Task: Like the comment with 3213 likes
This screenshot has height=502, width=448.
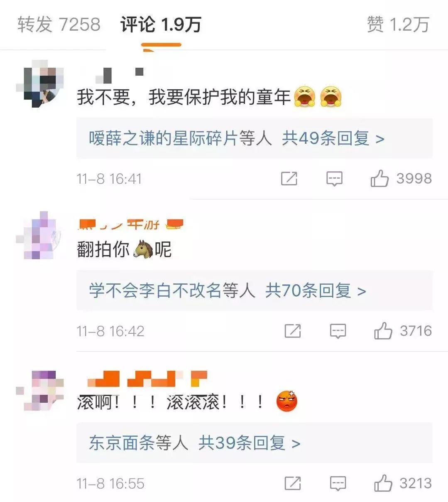Action: click(x=383, y=484)
